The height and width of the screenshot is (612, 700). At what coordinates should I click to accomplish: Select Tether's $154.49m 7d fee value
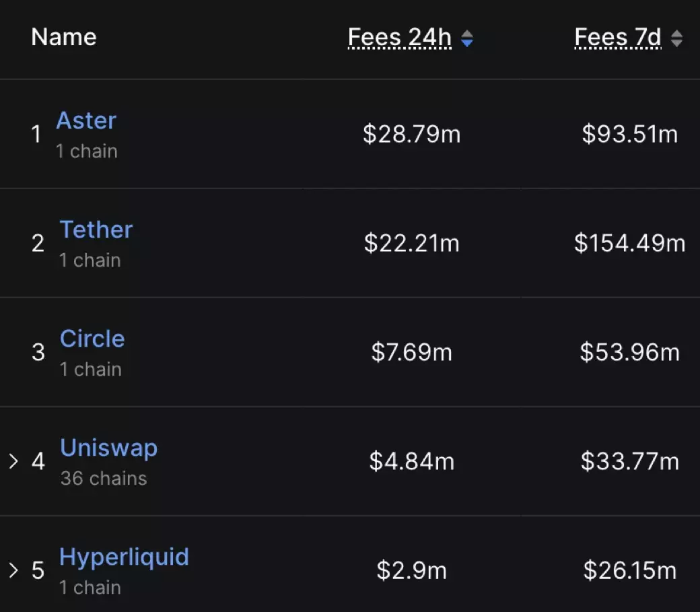click(x=629, y=243)
